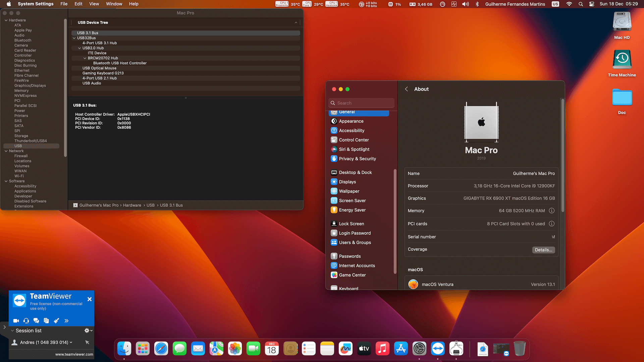Click the www.teamviewer.com link
The height and width of the screenshot is (362, 644).
click(x=74, y=354)
